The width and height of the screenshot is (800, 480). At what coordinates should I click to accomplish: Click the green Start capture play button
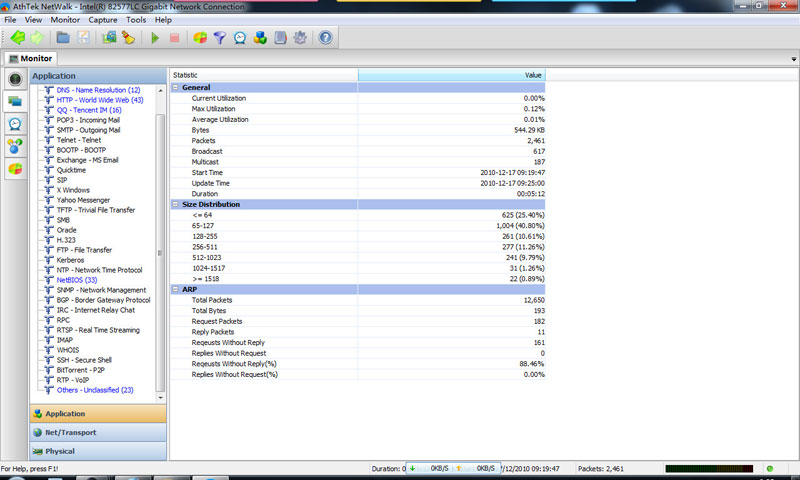tap(155, 38)
